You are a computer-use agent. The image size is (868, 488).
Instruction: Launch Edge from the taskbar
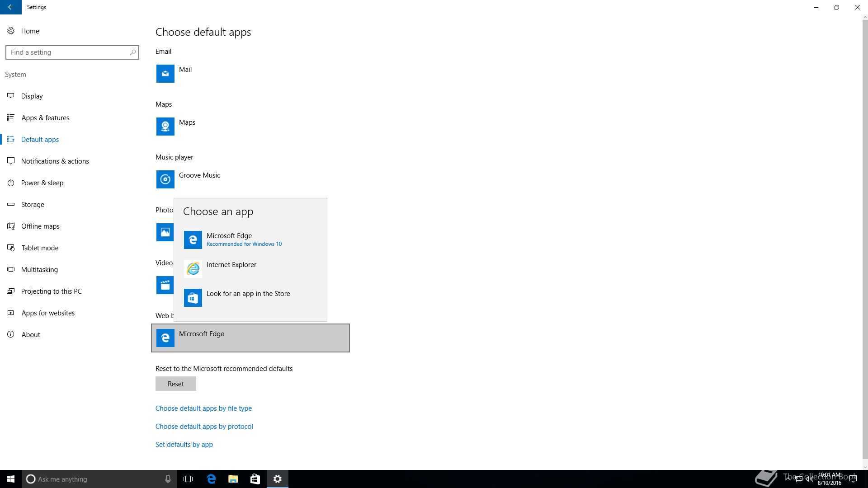click(211, 479)
